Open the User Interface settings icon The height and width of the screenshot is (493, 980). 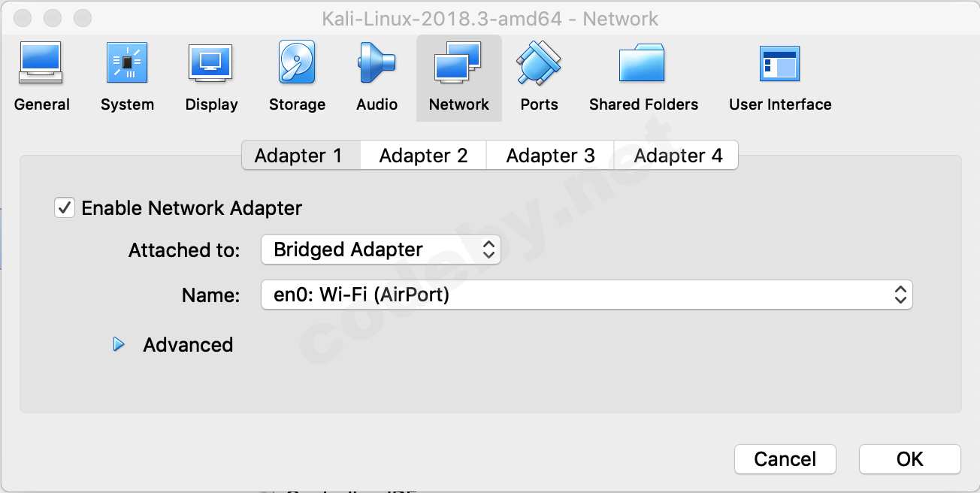click(779, 64)
